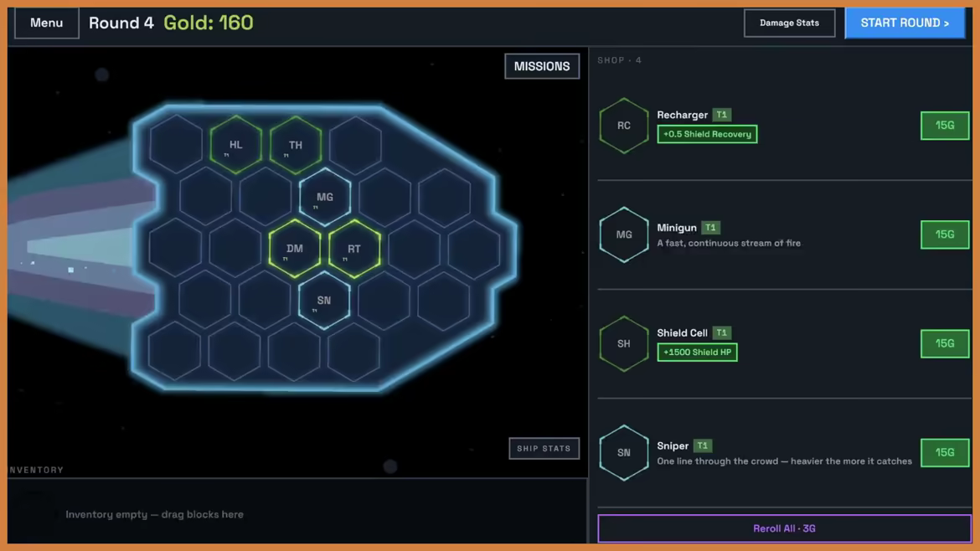This screenshot has width=980, height=551.
Task: Reroll all shop items for 3G
Action: pos(784,528)
